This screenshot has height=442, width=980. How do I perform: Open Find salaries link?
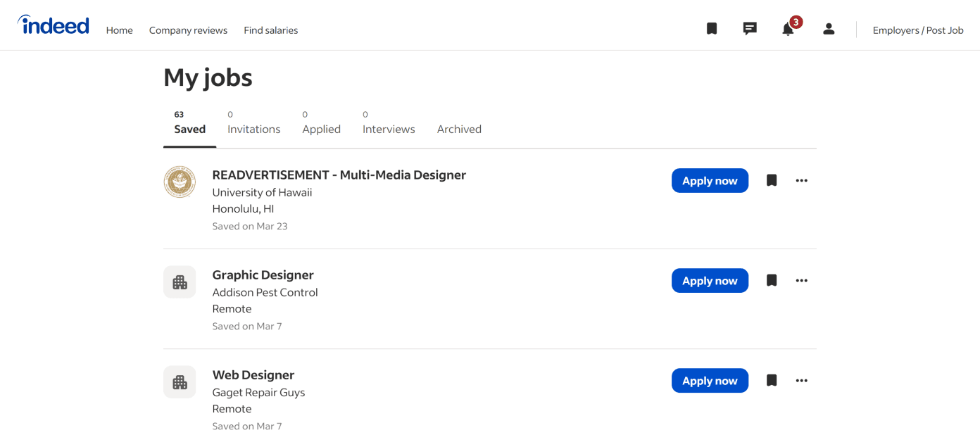[x=271, y=30]
